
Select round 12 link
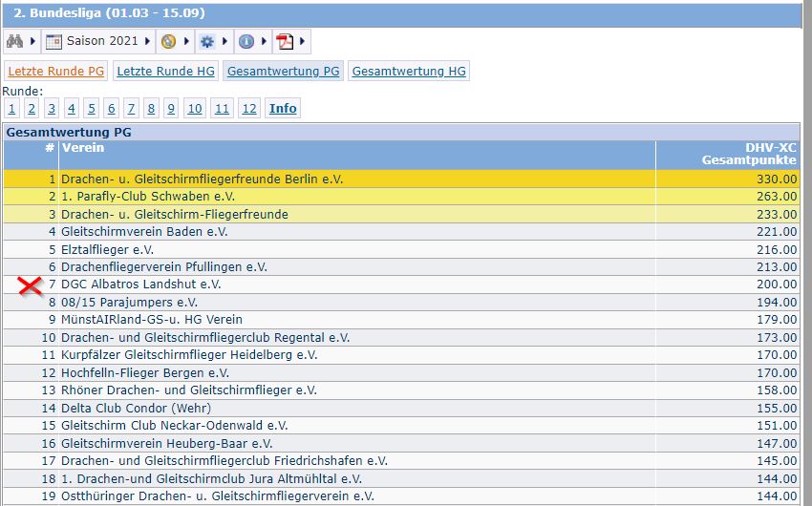click(249, 109)
